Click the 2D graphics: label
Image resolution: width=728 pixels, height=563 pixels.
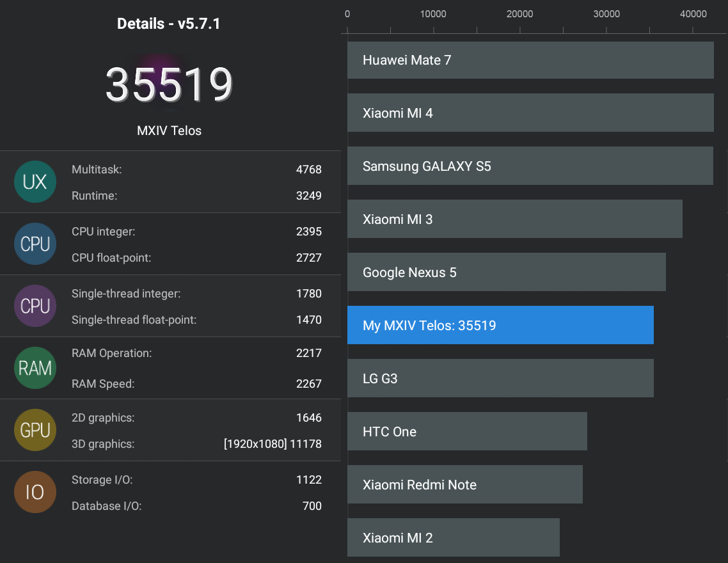(103, 418)
